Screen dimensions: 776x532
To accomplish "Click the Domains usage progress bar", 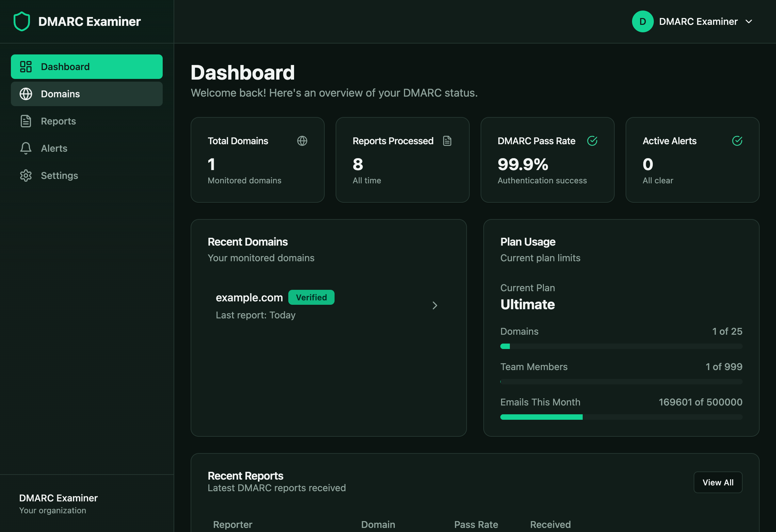I will click(x=621, y=346).
